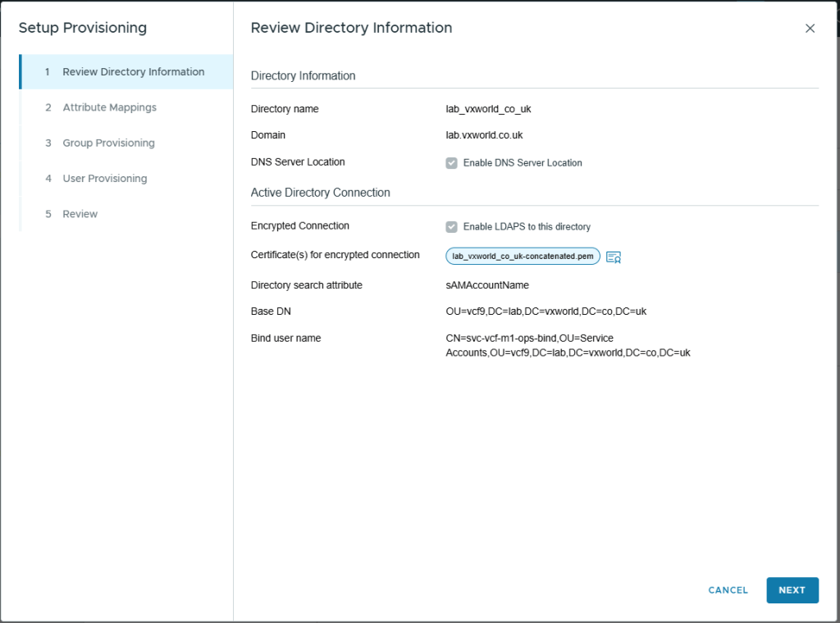This screenshot has width=840, height=623.
Task: Close the Setup Provisioning dialog
Action: point(810,28)
